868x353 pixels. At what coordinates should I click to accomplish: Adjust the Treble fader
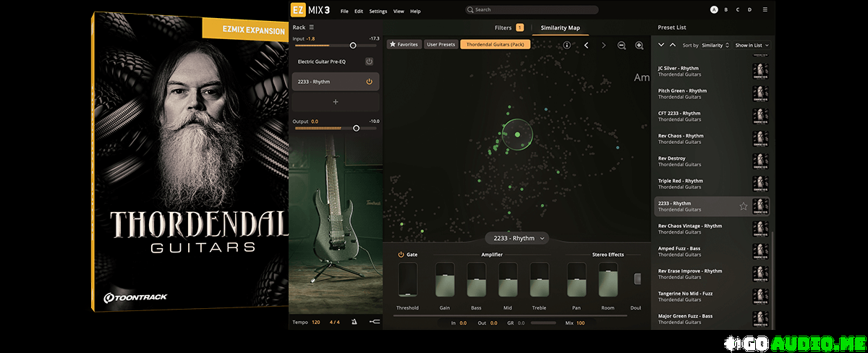tap(540, 279)
